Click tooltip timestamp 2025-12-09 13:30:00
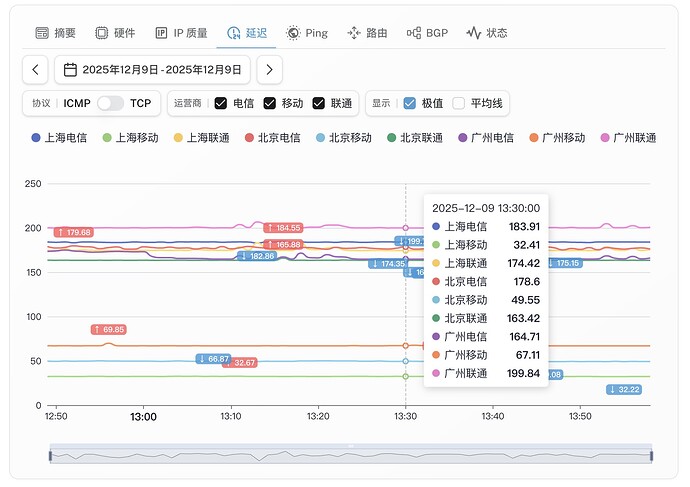 coord(486,208)
